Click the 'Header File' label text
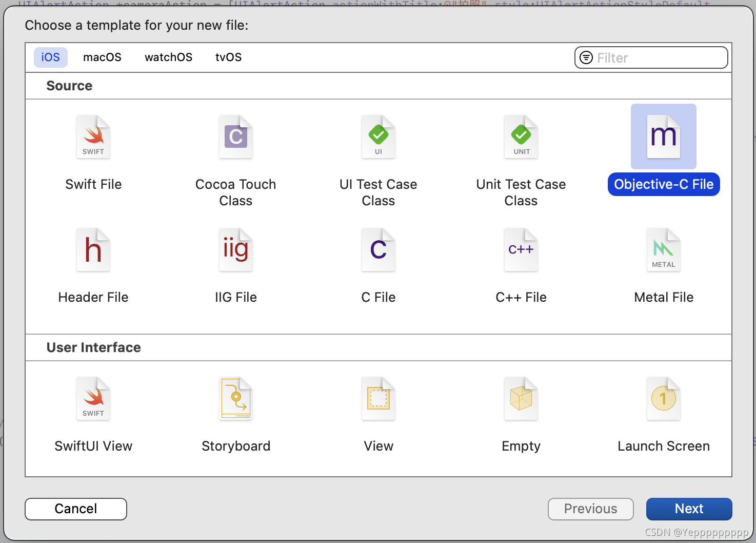756x543 pixels. [93, 297]
